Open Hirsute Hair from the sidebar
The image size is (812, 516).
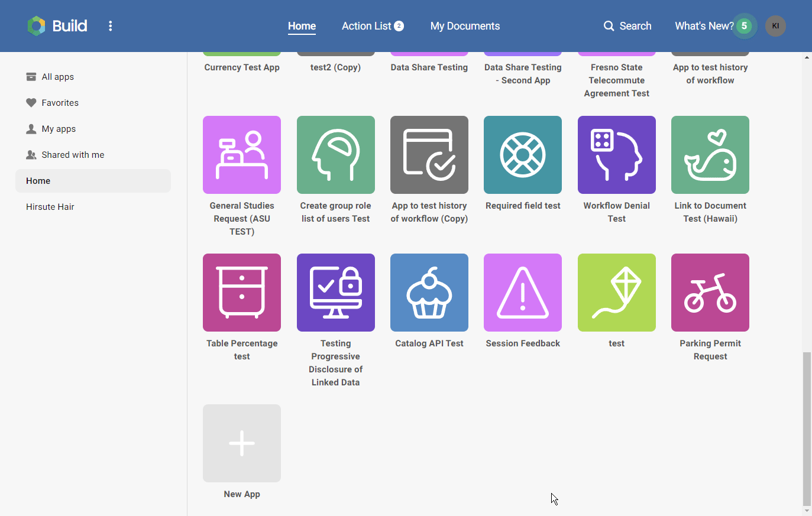pos(50,206)
